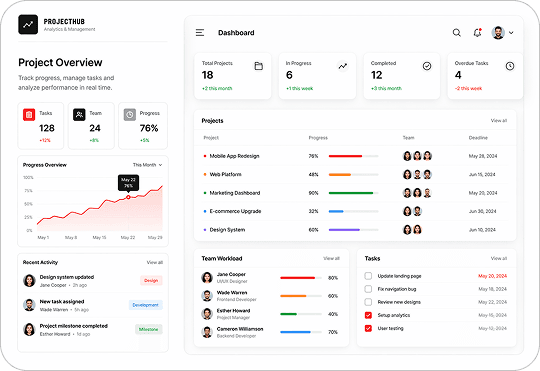Image resolution: width=540 pixels, height=371 pixels.
Task: Open the notifications bell icon
Action: tap(477, 33)
